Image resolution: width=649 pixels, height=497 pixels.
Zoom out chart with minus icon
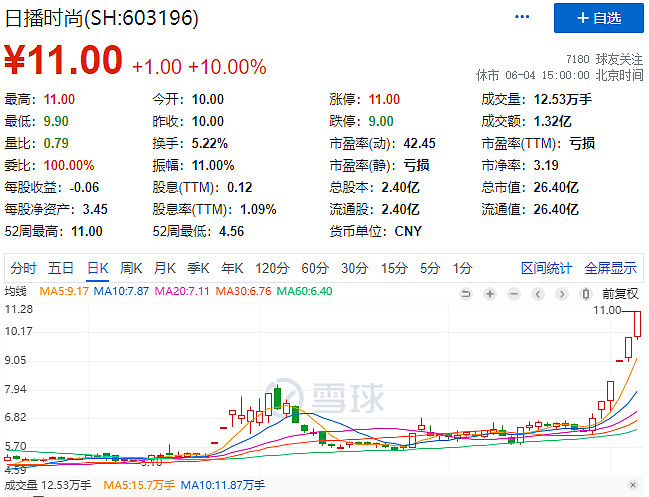[514, 294]
